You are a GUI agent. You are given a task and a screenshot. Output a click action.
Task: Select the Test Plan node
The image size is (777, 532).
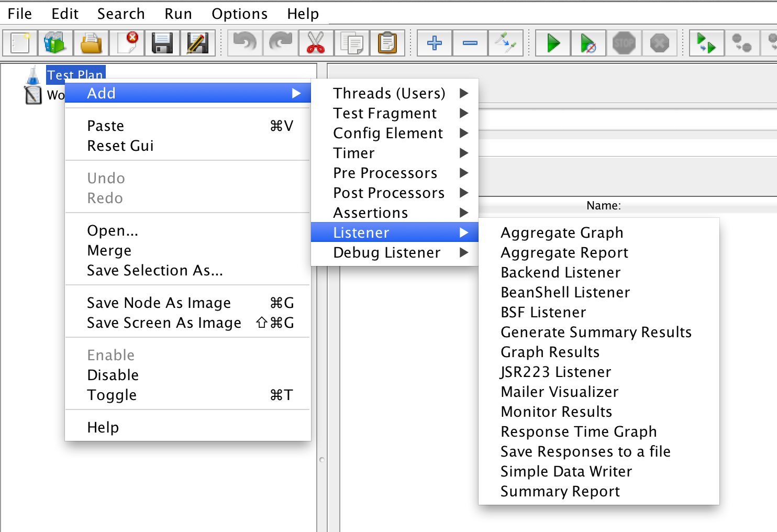pyautogui.click(x=75, y=75)
